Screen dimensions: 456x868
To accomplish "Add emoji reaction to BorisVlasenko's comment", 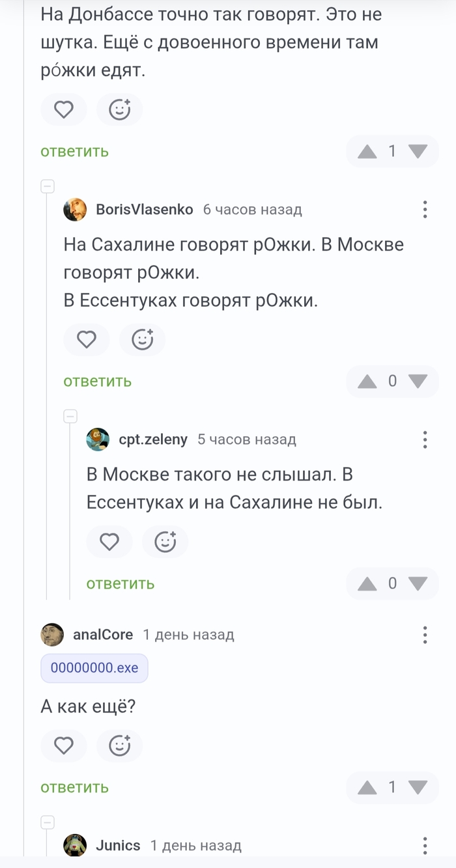I will [142, 339].
